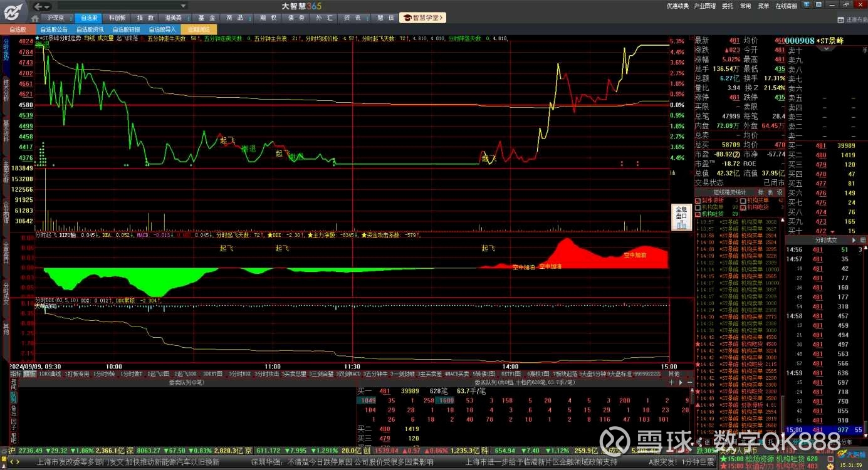
Task: Select the 3分时DDX indicator tab
Action: (239, 373)
